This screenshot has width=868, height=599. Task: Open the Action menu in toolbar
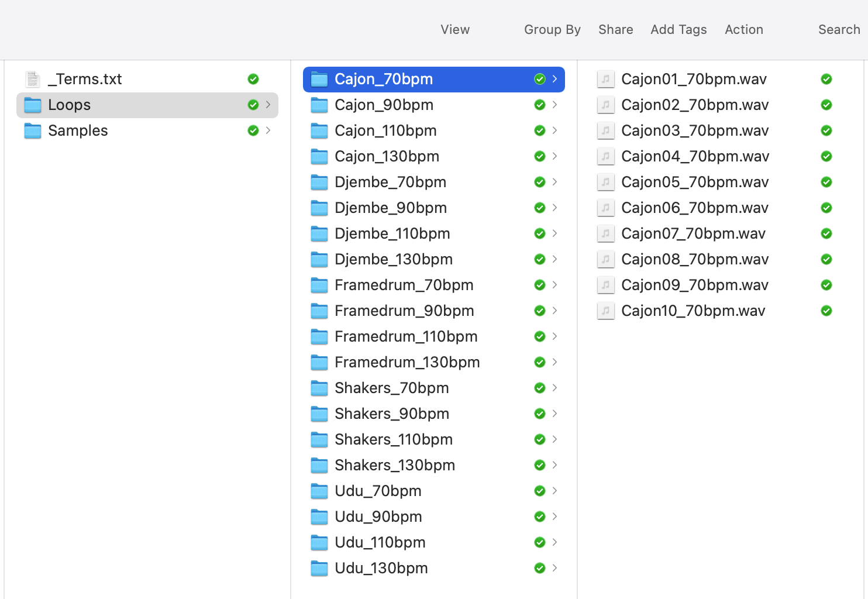pyautogui.click(x=743, y=30)
